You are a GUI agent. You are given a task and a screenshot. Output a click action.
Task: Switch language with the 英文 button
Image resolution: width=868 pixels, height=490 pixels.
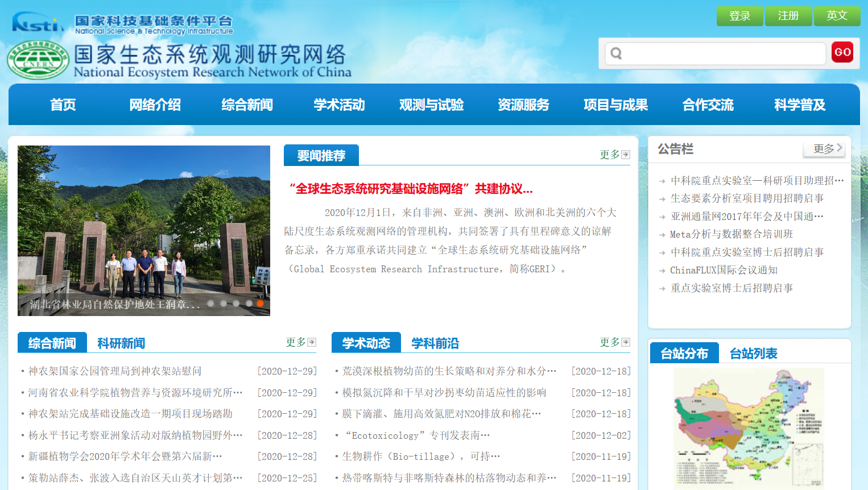pyautogui.click(x=837, y=16)
